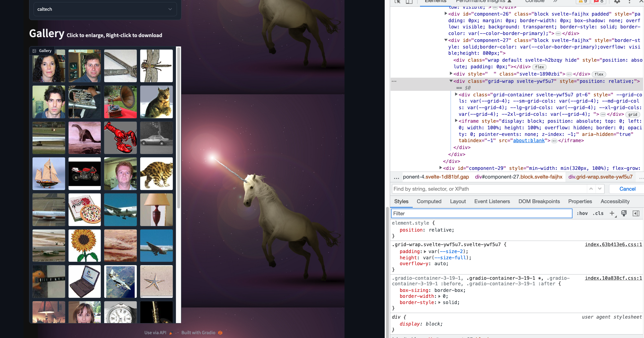The image size is (644, 338).
Task: Expand the collapsed ellipsis inside the iframe node
Action: 554,141
